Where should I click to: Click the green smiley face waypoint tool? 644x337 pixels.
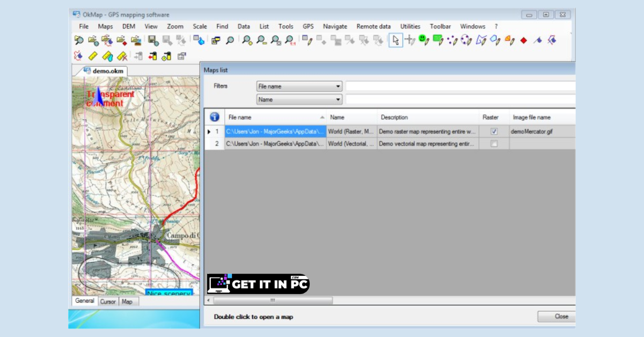click(424, 40)
